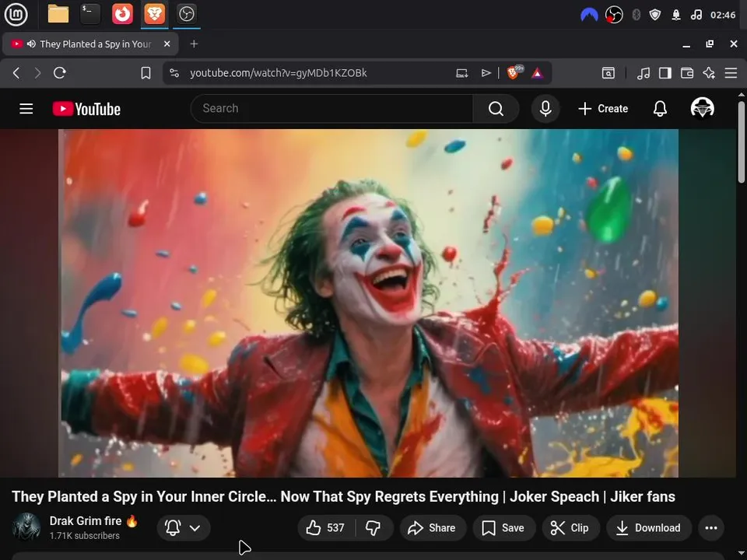Image resolution: width=747 pixels, height=560 pixels.
Task: Reload the current page
Action: click(x=60, y=73)
